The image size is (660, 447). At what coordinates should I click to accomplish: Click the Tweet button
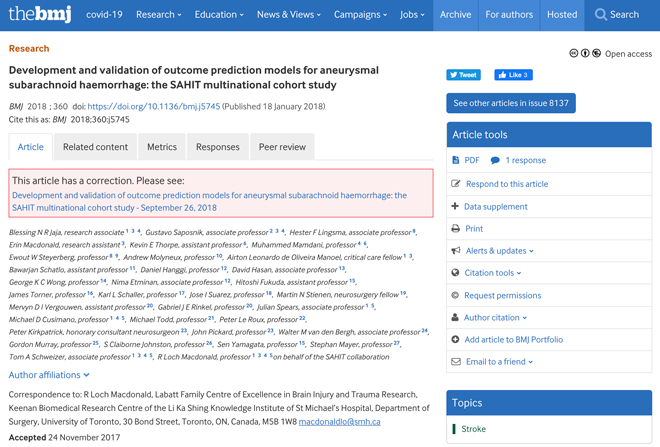point(463,75)
